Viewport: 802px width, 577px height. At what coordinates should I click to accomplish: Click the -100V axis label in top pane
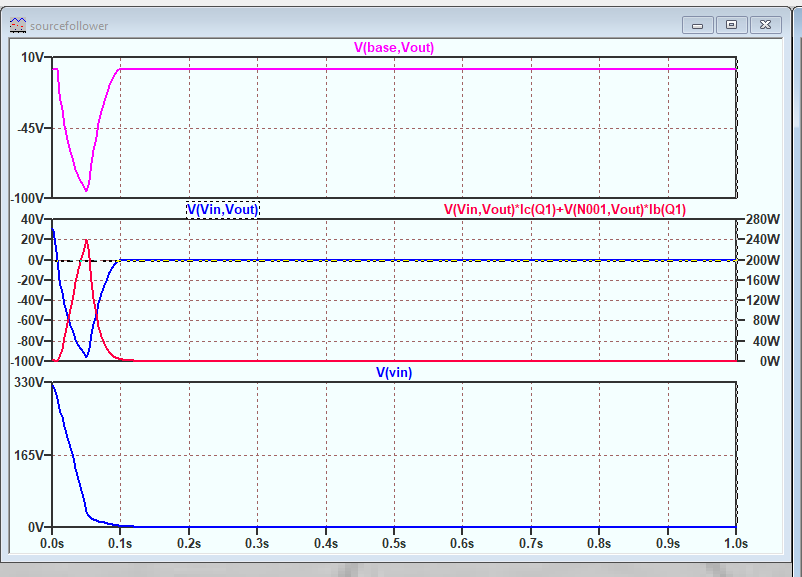pos(27,198)
